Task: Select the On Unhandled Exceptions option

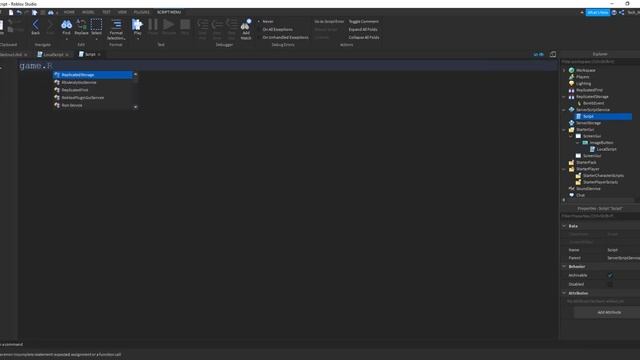Action: click(285, 37)
